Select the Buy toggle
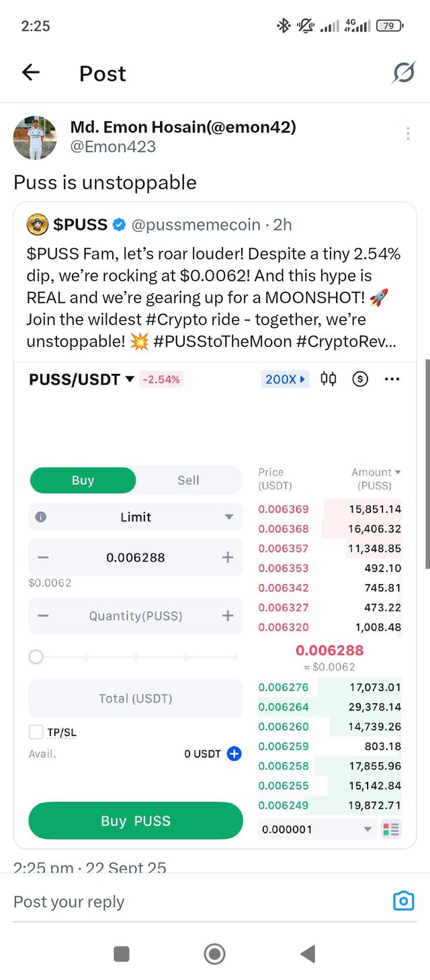The height and width of the screenshot is (980, 430). pos(83,480)
